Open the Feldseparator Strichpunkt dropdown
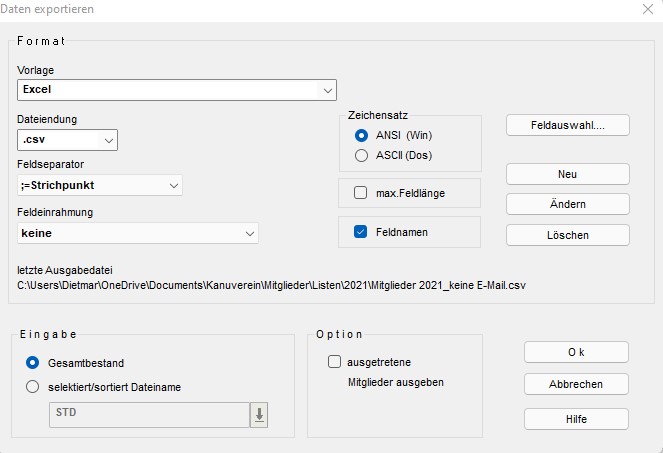 [174, 186]
